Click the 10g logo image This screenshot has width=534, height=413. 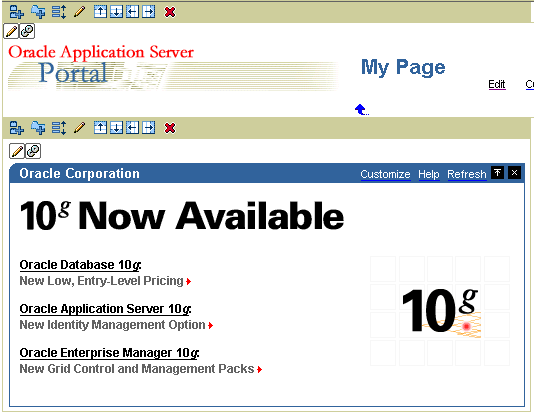[x=440, y=311]
